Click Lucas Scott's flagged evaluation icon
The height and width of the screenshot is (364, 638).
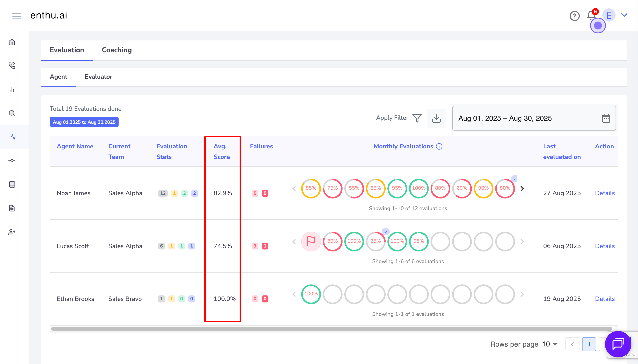311,241
